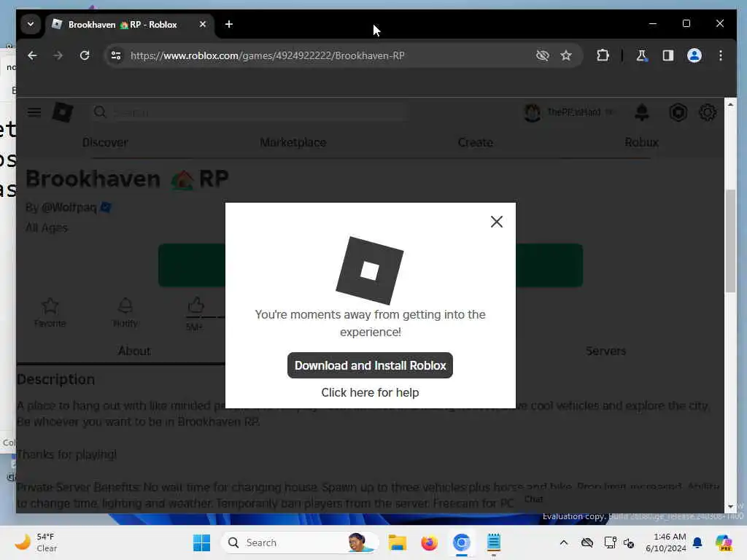Click the Roblox home logo
Image resolution: width=747 pixels, height=560 pixels.
(63, 112)
